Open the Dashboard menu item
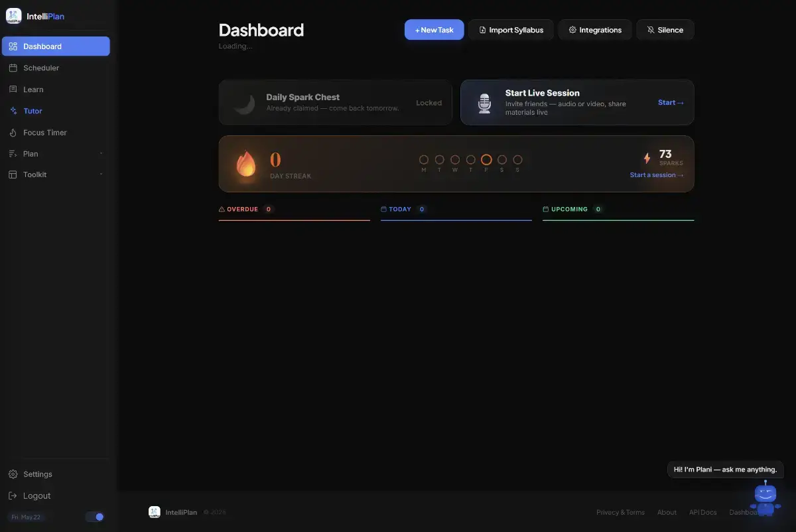 tap(56, 46)
